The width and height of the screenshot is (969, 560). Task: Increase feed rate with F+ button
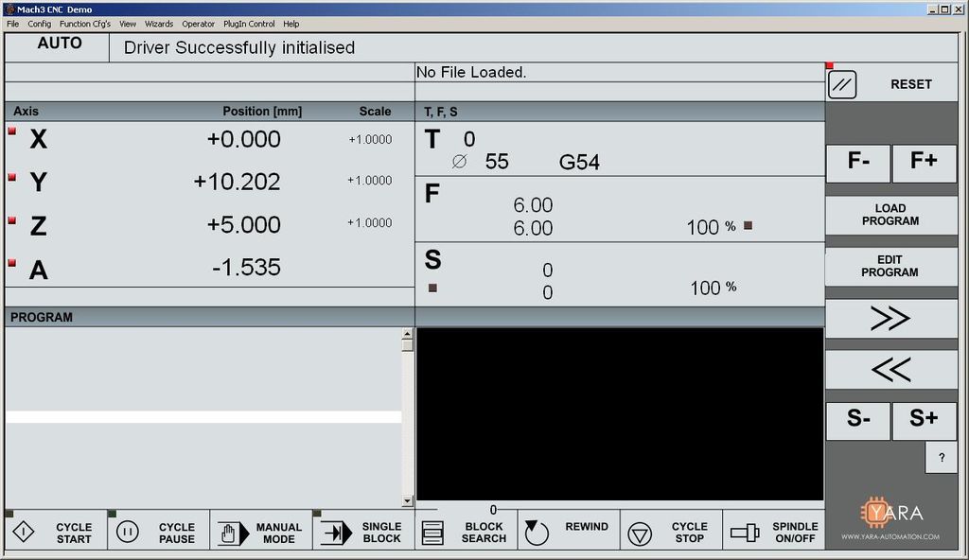pos(924,164)
